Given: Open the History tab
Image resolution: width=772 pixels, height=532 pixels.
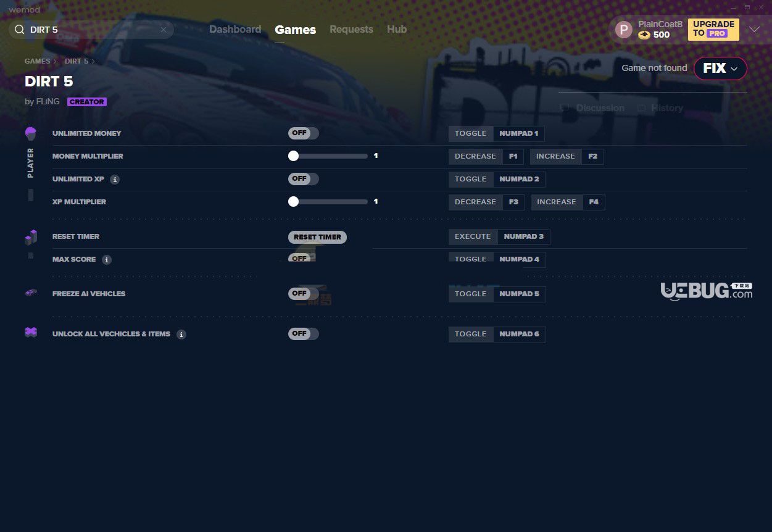Looking at the screenshot, I should coord(660,108).
